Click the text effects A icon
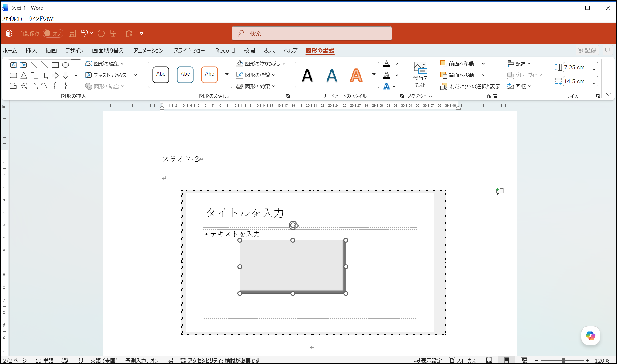This screenshot has height=364, width=617. (387, 86)
